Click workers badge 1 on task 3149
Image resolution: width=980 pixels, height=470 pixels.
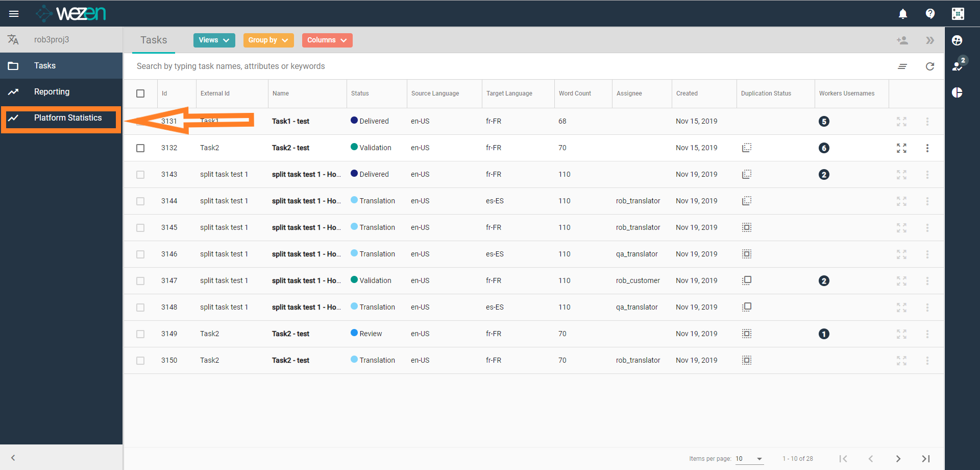click(x=824, y=334)
